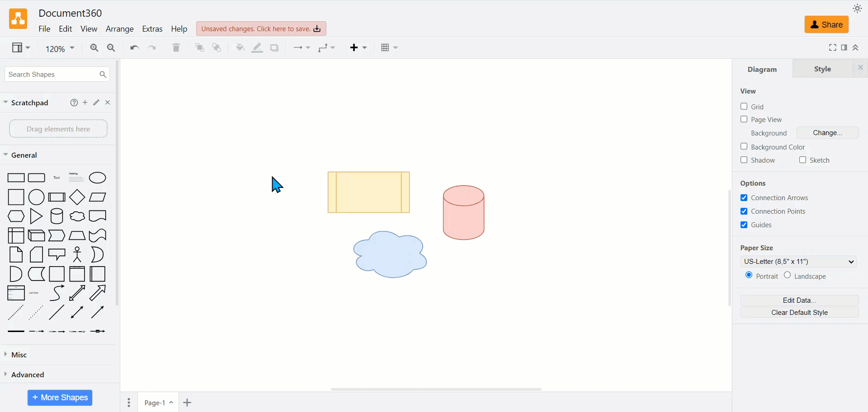This screenshot has height=412, width=868.
Task: Open the Arrange menu
Action: [x=120, y=29]
